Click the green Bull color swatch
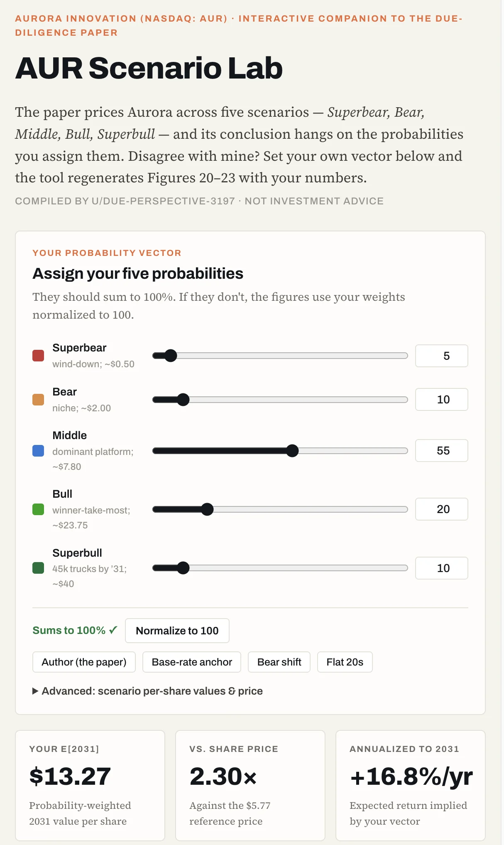Image resolution: width=504 pixels, height=845 pixels. pyautogui.click(x=38, y=509)
